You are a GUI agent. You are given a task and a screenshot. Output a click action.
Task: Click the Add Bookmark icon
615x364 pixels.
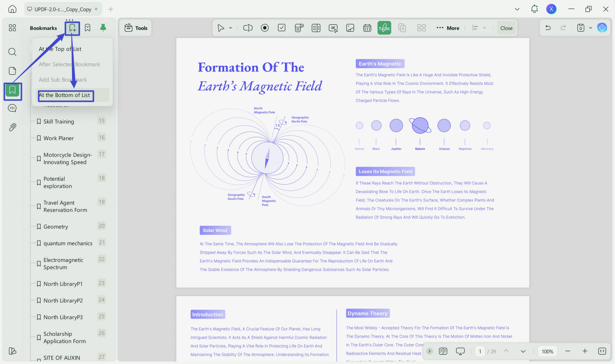tap(72, 28)
